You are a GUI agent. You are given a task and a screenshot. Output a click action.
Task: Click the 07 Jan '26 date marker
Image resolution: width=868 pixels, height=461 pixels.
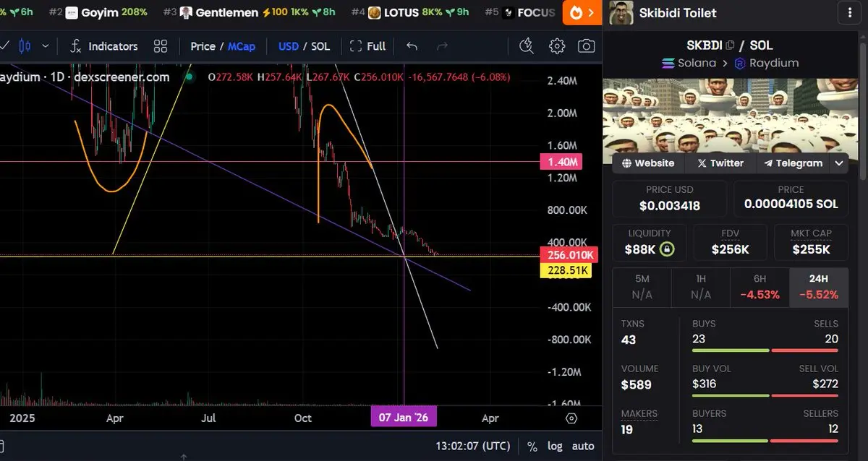tap(404, 418)
